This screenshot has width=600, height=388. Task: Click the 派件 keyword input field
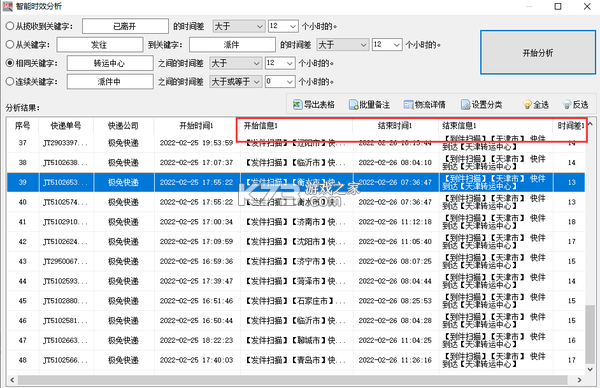click(x=232, y=44)
